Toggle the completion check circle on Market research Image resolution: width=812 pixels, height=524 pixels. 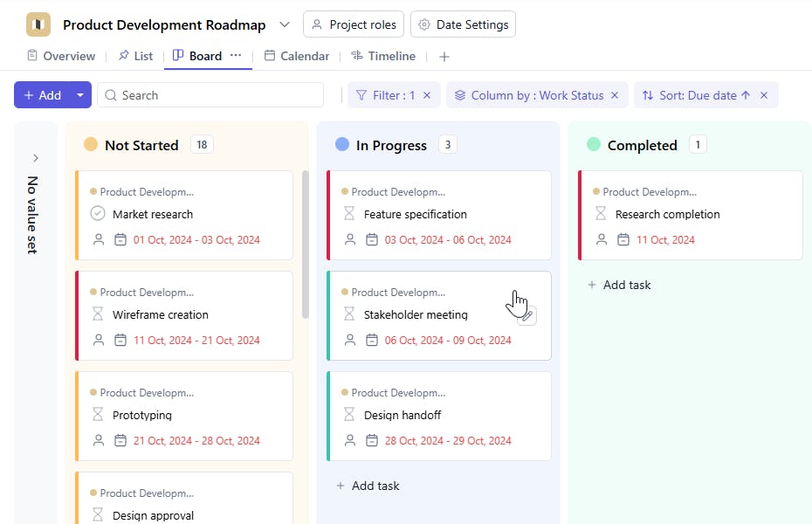98,214
